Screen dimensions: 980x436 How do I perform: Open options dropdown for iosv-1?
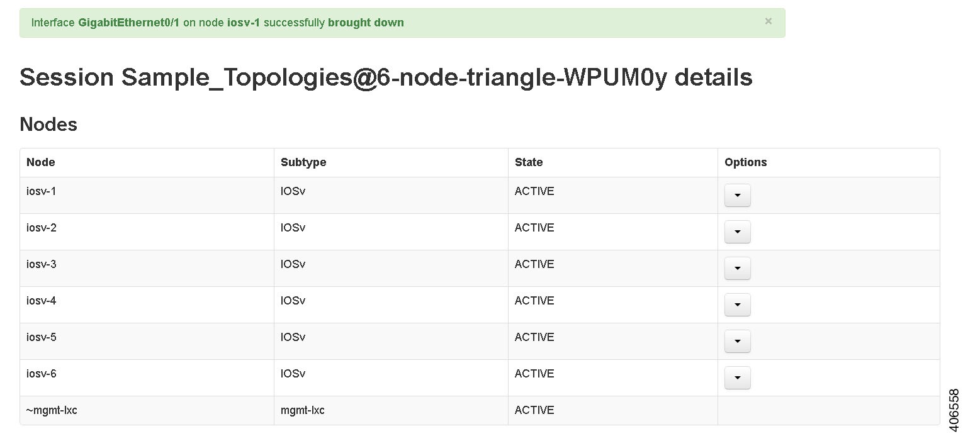(737, 196)
